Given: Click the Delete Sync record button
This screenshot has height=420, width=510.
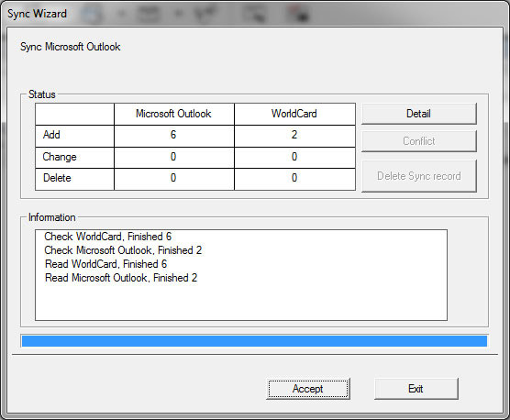Looking at the screenshot, I should pyautogui.click(x=419, y=176).
